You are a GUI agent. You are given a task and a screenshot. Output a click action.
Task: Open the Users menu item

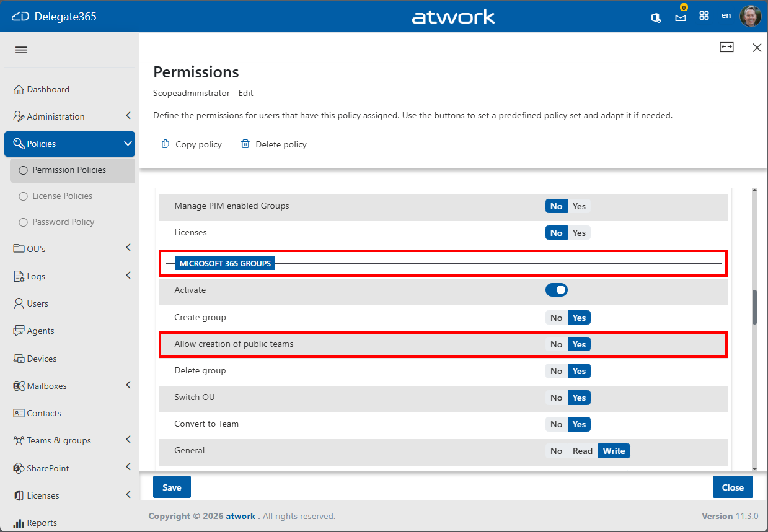pyautogui.click(x=69, y=303)
